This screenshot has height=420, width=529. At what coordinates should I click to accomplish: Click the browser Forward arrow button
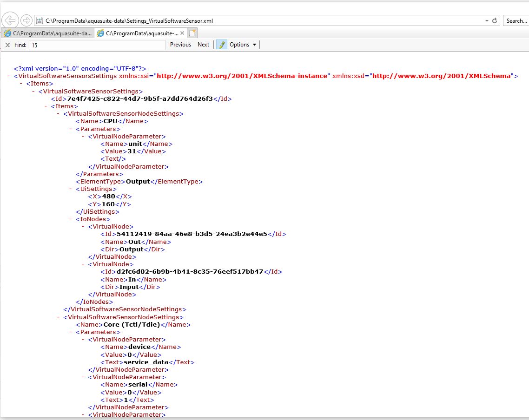(x=26, y=20)
